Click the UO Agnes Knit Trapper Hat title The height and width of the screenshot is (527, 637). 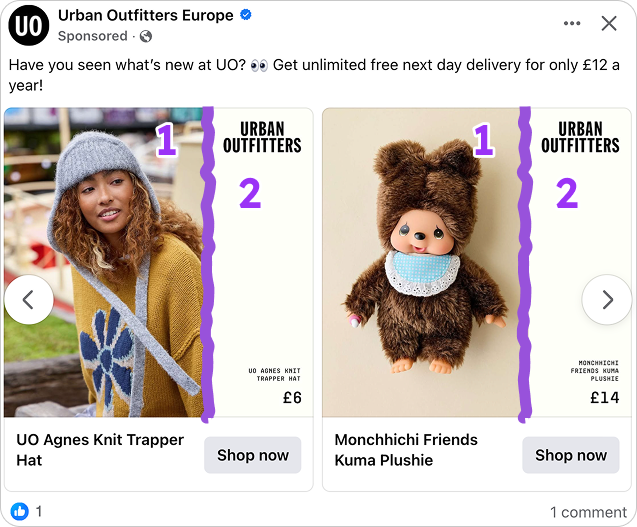pos(100,450)
